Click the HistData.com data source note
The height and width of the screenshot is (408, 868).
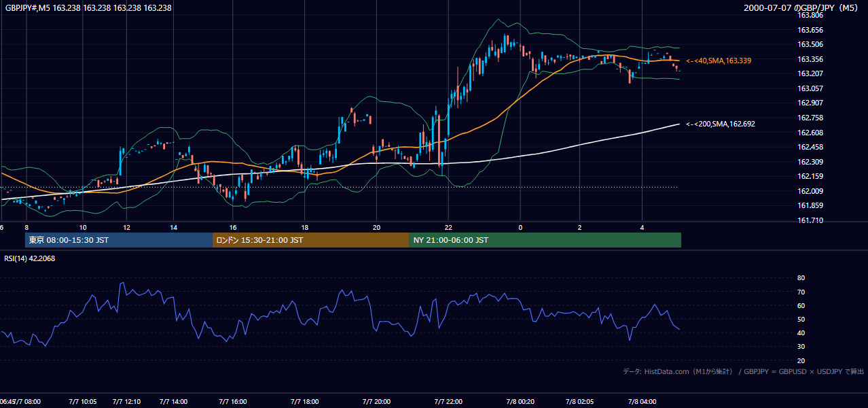[743, 371]
